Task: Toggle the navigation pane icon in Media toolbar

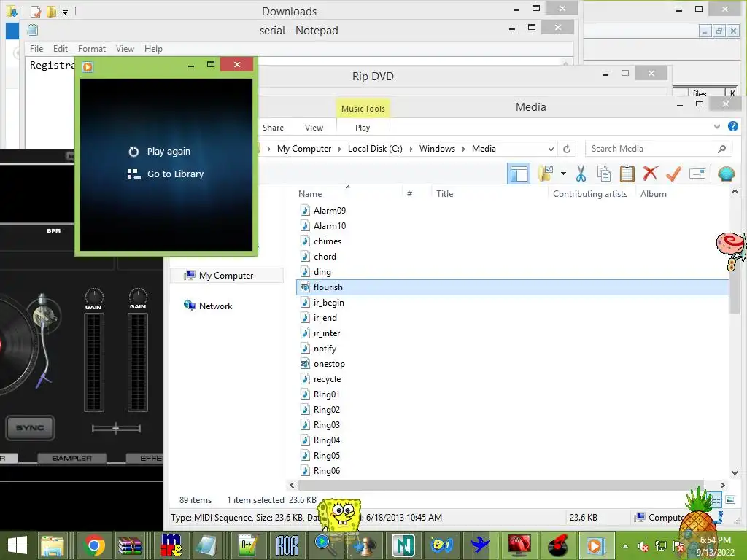Action: tap(519, 174)
